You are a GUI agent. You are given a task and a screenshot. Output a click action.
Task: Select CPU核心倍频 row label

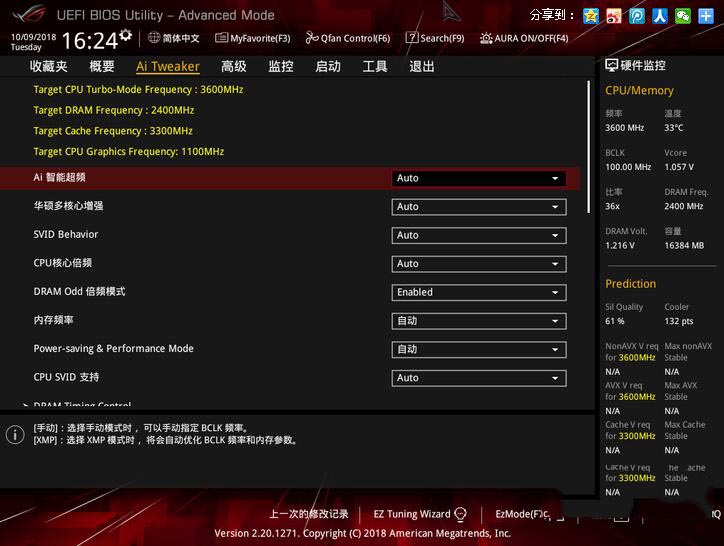62,263
